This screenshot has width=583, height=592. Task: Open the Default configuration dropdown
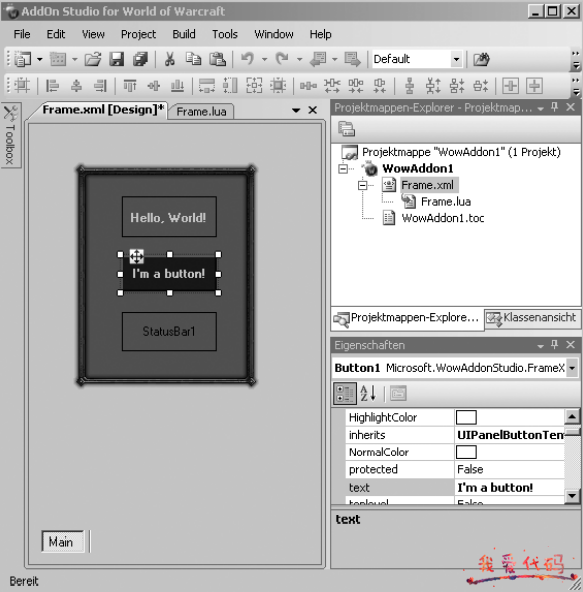pos(456,59)
